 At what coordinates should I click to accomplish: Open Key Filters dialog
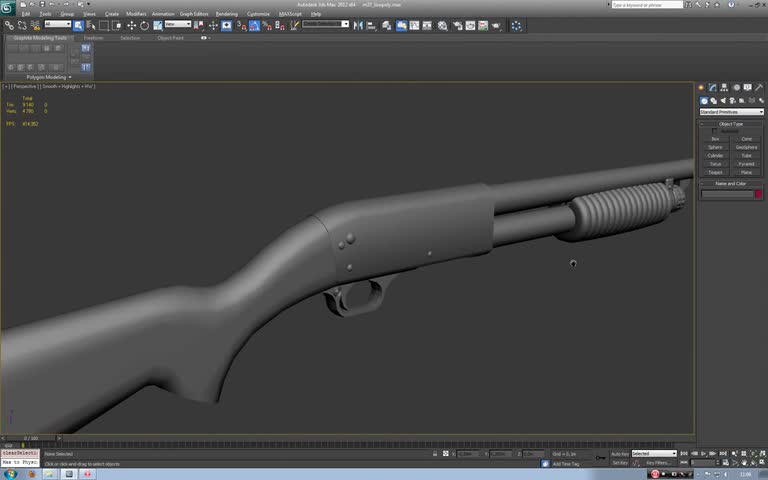pos(657,463)
